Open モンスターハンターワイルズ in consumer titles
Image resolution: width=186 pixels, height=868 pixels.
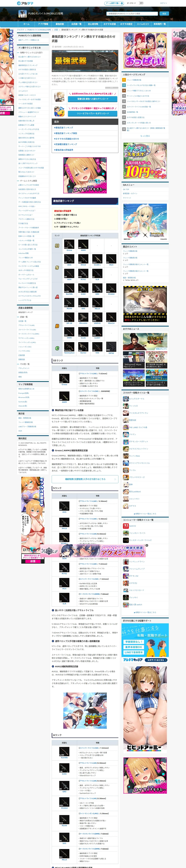(x=140, y=540)
